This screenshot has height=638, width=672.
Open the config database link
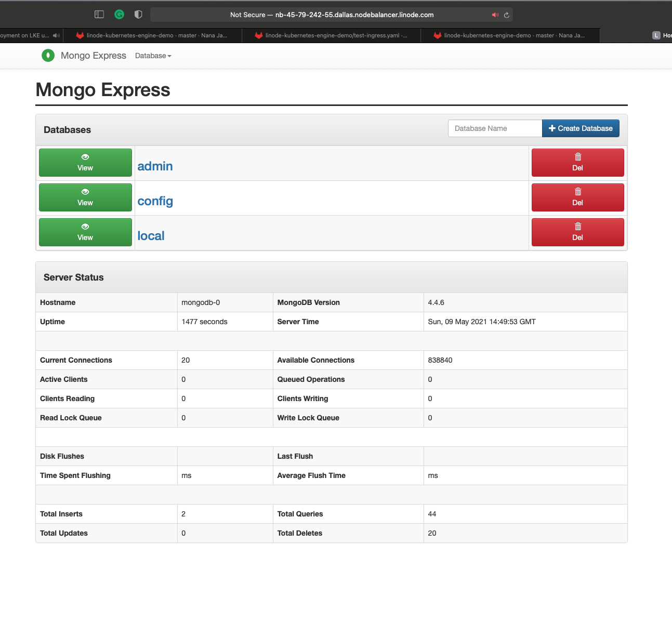(155, 201)
